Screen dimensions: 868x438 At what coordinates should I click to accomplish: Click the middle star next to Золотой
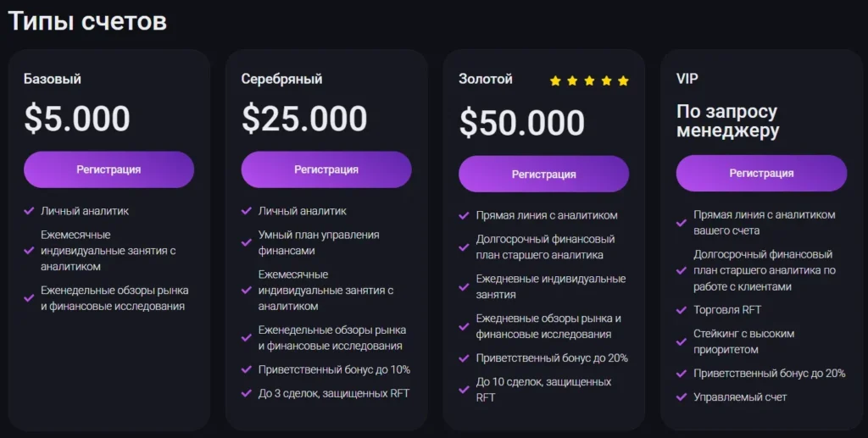pyautogui.click(x=589, y=81)
